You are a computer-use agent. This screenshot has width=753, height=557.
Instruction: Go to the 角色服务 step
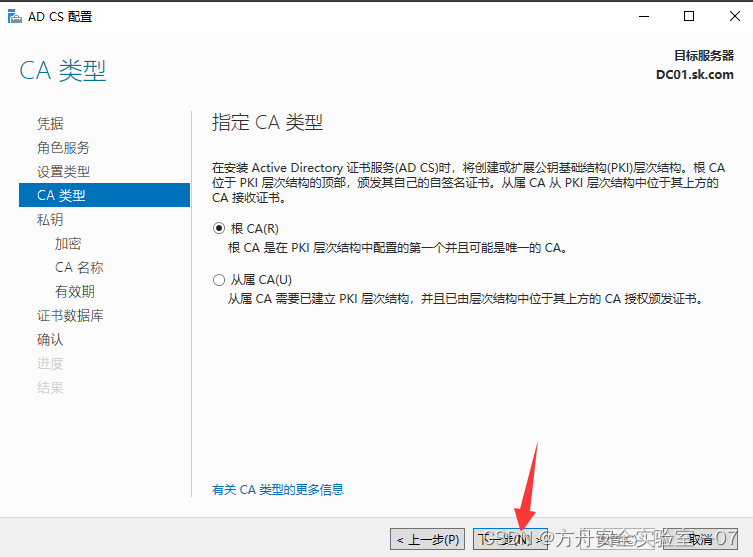pos(63,147)
